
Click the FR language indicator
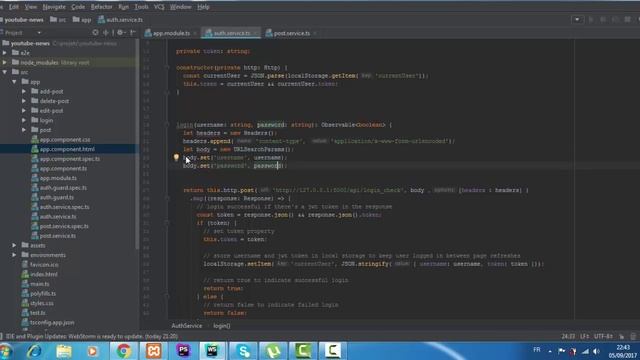click(537, 350)
